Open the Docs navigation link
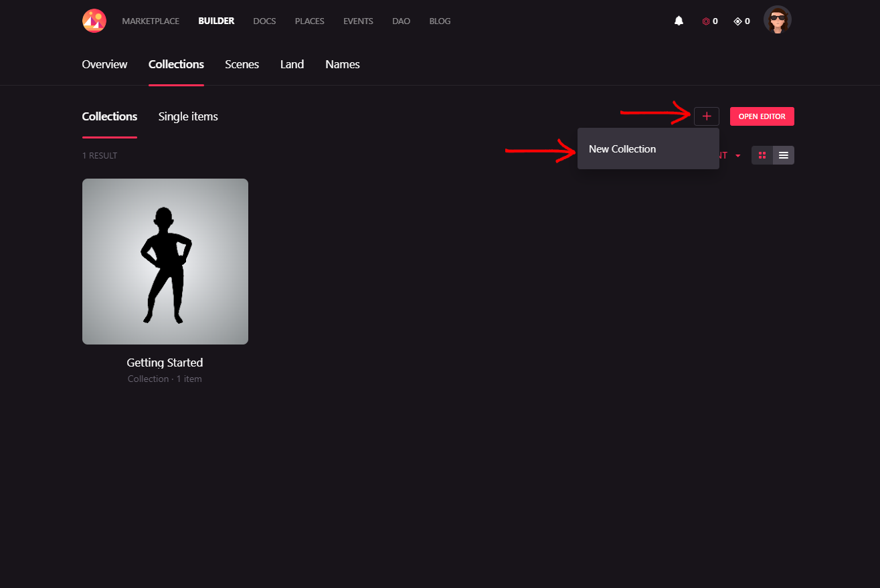The image size is (880, 588). 264,21
